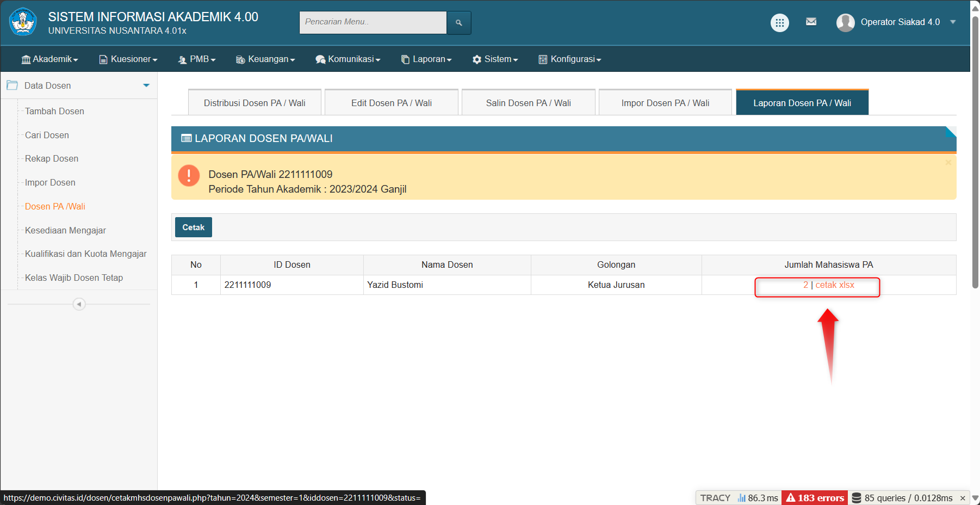Click the search magnifier button

(458, 22)
